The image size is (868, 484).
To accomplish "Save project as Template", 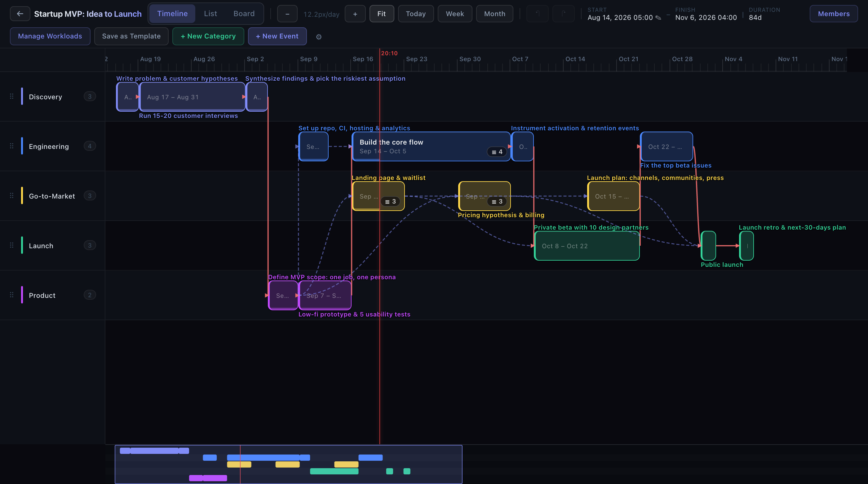I will [131, 36].
